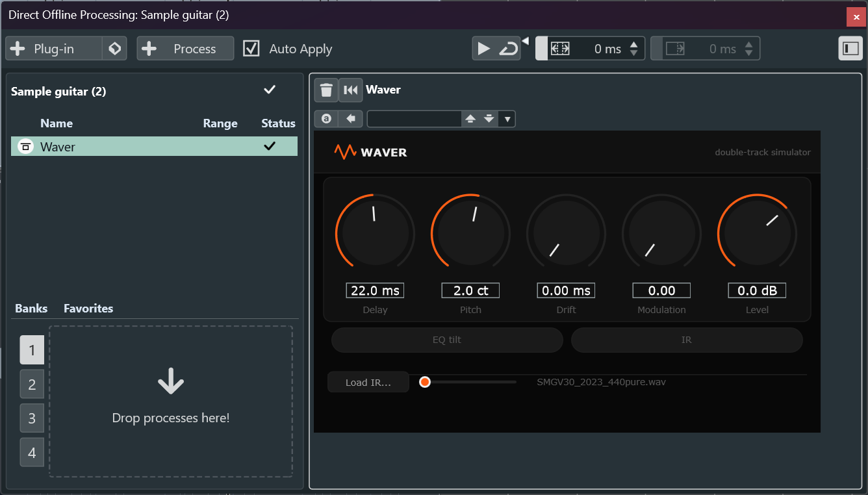The image size is (868, 495).
Task: Switch to the Banks tab
Action: pos(31,309)
